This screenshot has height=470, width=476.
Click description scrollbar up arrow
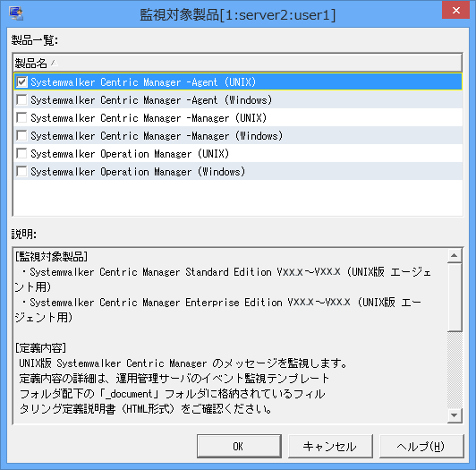click(x=455, y=255)
